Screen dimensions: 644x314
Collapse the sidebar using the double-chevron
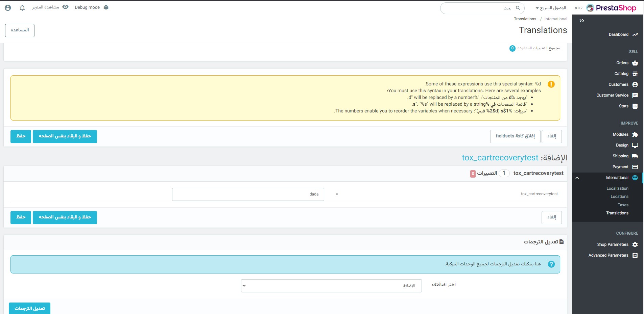click(582, 21)
